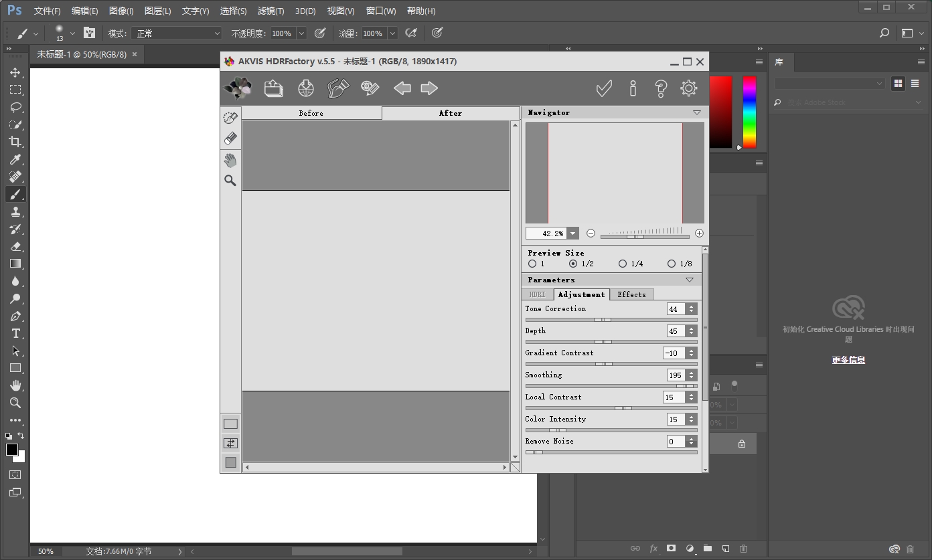Zoom out with navigator minus button

coord(591,234)
